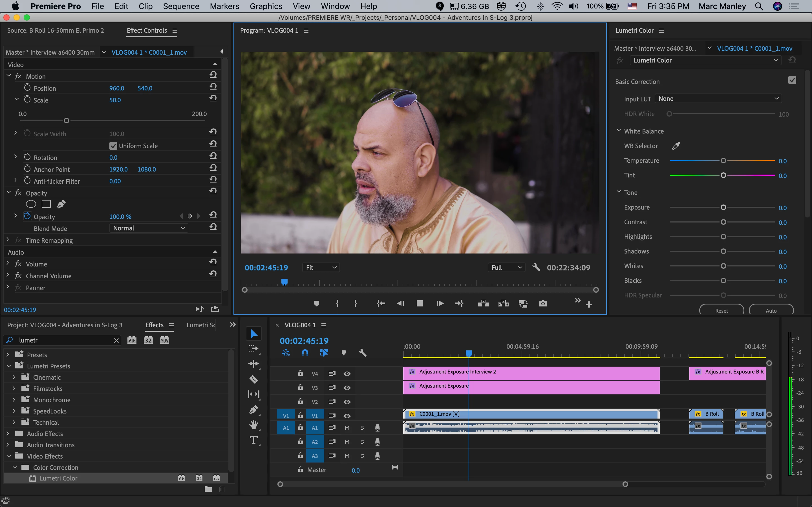Hide track V4 with eye icon

pyautogui.click(x=347, y=373)
